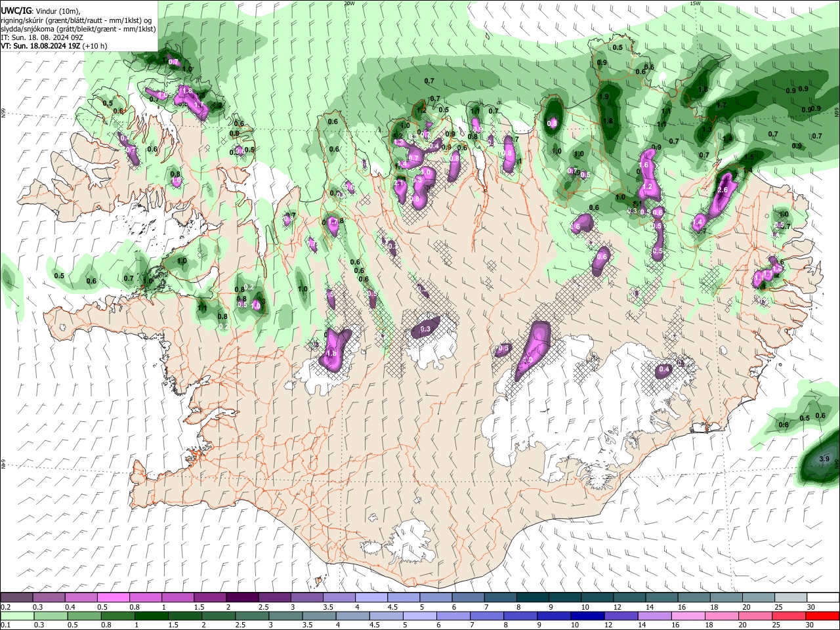The width and height of the screenshot is (840, 630).
Task: Select the light pink 16 swatch in lower scale
Action: [688, 616]
